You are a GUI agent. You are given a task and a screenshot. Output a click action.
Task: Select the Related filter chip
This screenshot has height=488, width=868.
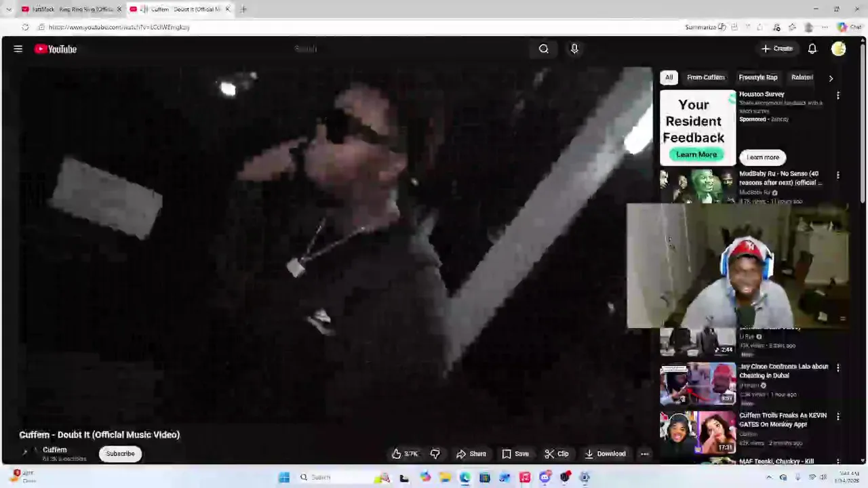[802, 77]
